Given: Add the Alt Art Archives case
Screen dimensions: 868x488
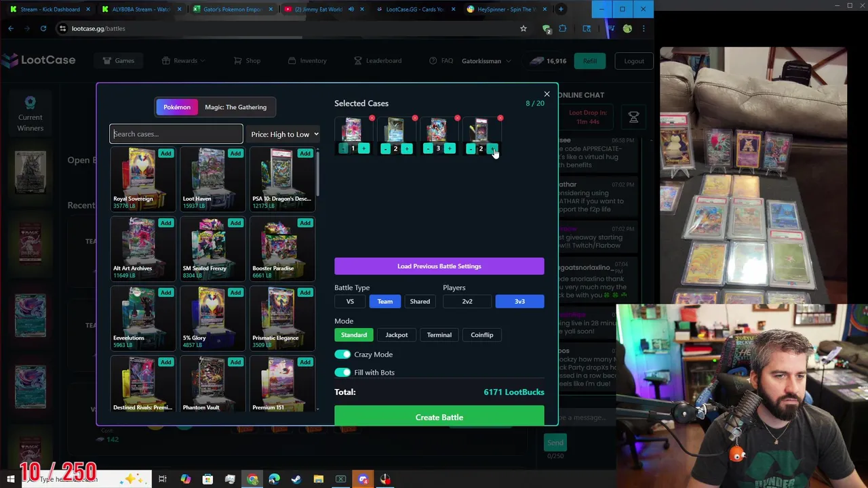Looking at the screenshot, I should click(x=165, y=223).
